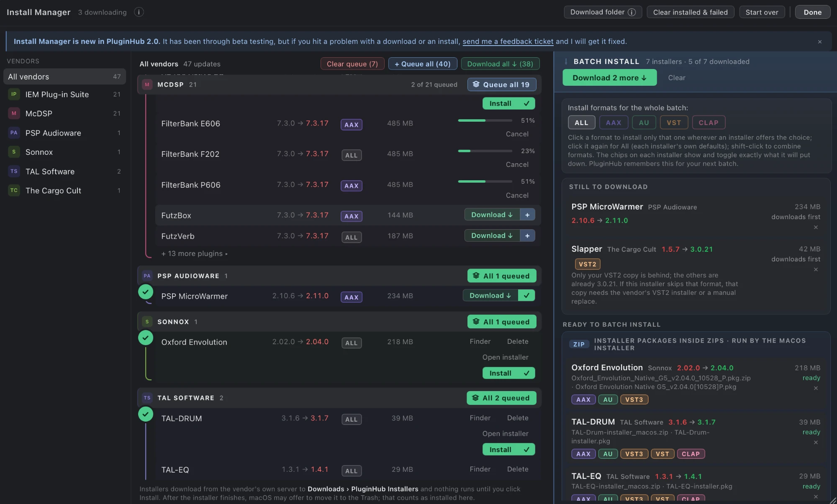
Task: Collapse the TAL SOFTWARE group header
Action: (339, 398)
